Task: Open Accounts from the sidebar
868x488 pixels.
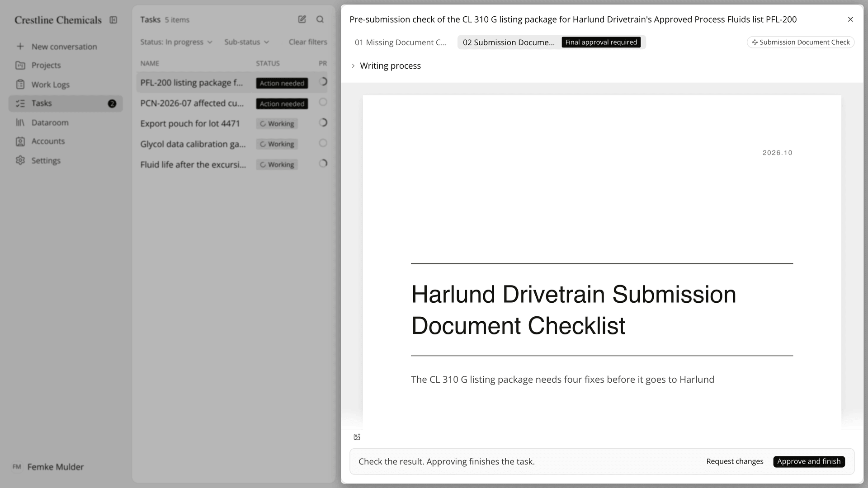Action: tap(66, 141)
